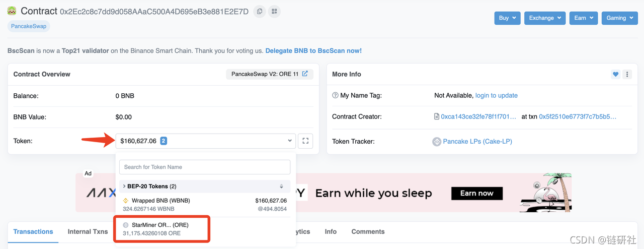
Task: Open the Gaming dropdown menu
Action: 619,18
